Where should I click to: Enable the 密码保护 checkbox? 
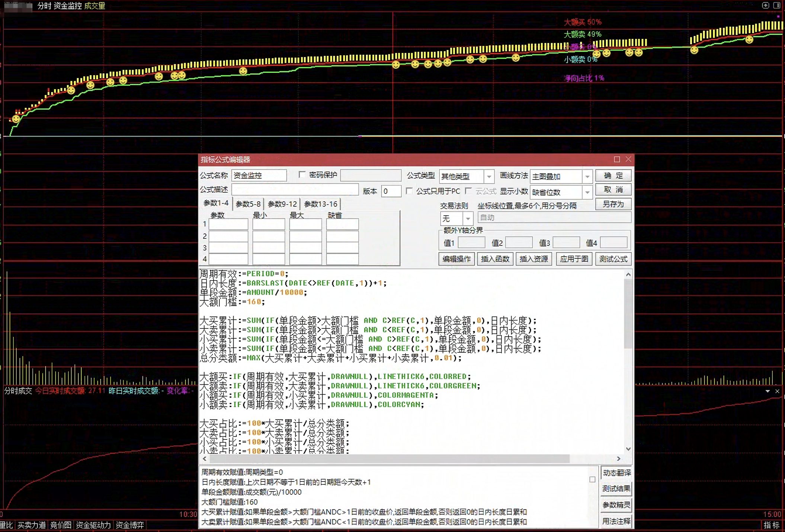click(302, 174)
